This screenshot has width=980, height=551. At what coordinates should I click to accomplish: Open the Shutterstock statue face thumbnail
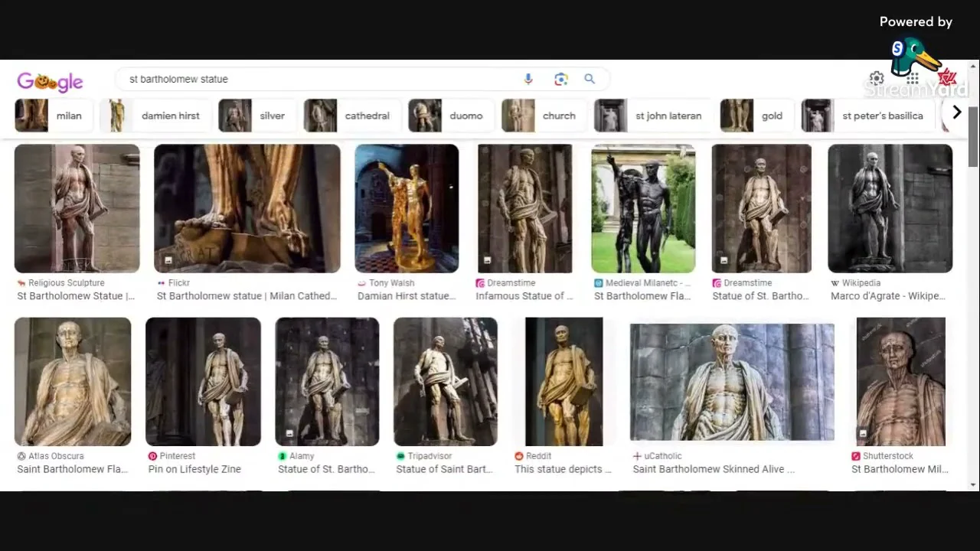[901, 382]
